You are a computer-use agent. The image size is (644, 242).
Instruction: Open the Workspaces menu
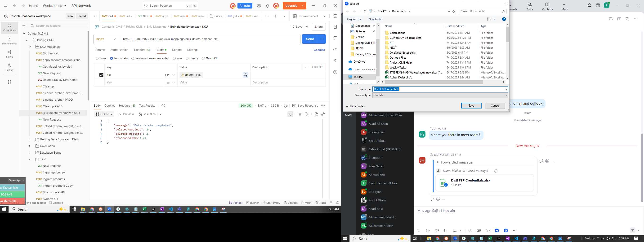[54, 6]
